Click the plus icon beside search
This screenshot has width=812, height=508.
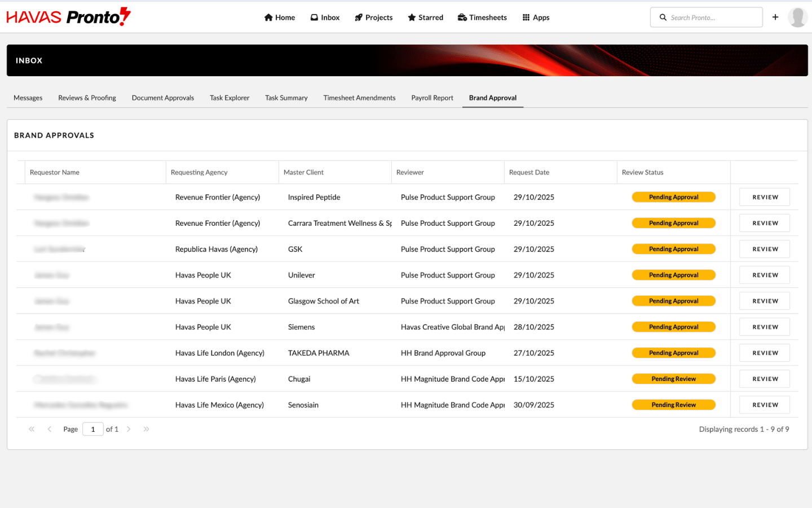pos(775,17)
